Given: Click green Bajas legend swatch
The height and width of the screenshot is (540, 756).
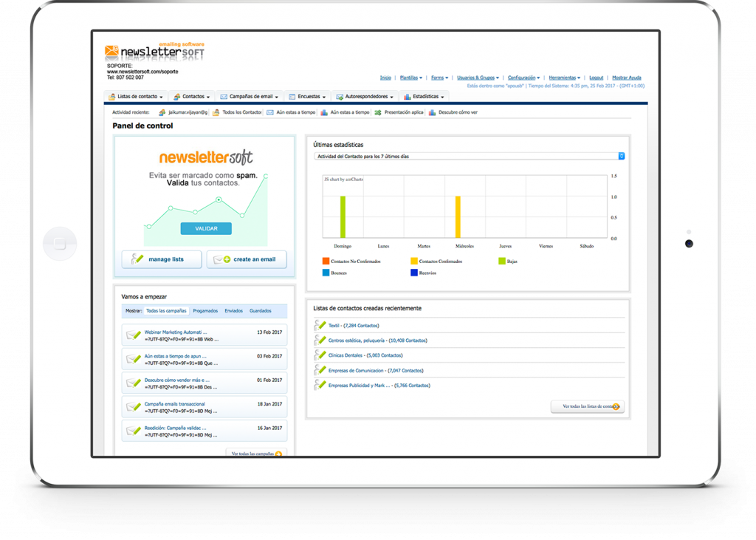Looking at the screenshot, I should coord(502,261).
